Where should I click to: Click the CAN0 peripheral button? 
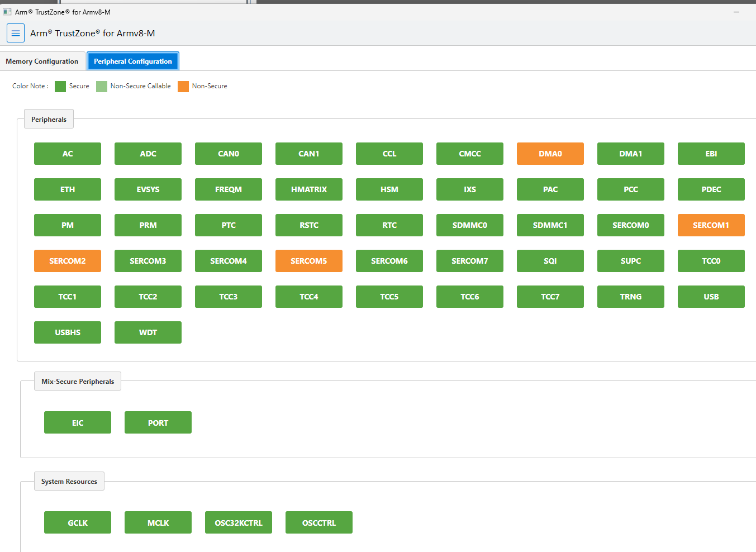(229, 154)
